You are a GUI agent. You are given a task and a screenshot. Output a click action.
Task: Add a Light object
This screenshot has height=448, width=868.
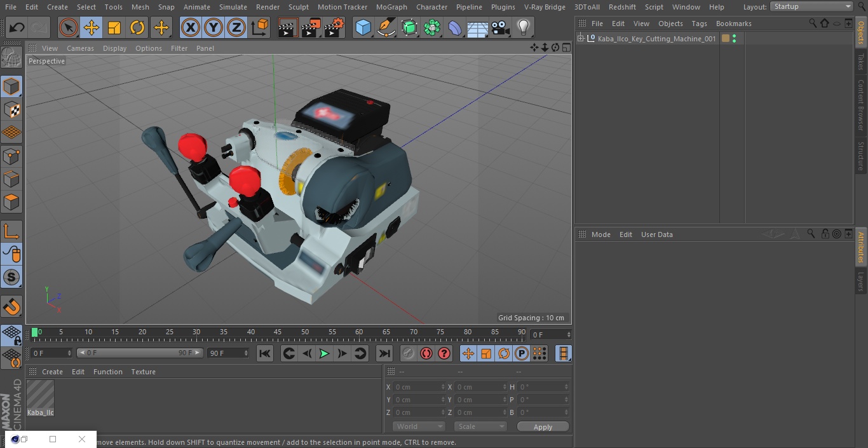523,27
